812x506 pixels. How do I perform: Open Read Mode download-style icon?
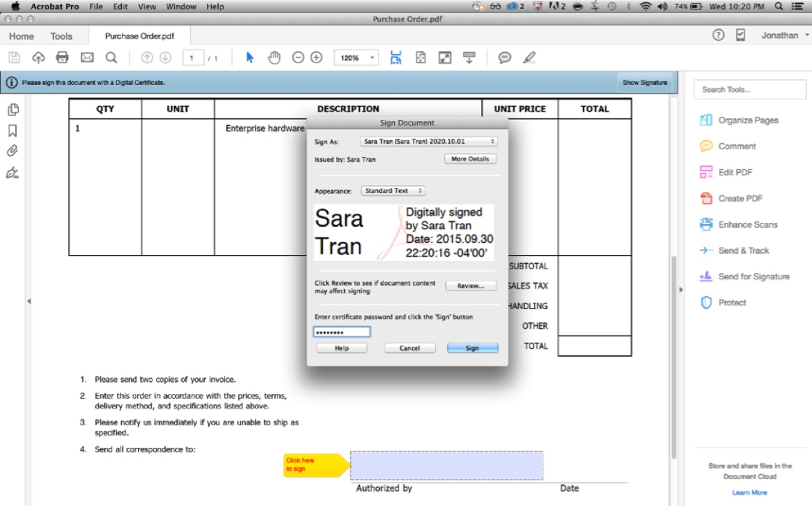469,58
